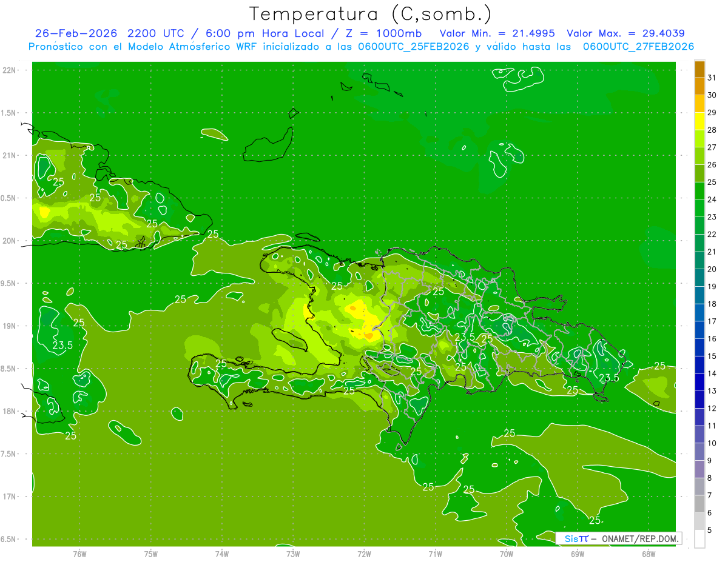Click the '31' colorbar scale label
Image resolution: width=728 pixels, height=562 pixels.
(712, 78)
